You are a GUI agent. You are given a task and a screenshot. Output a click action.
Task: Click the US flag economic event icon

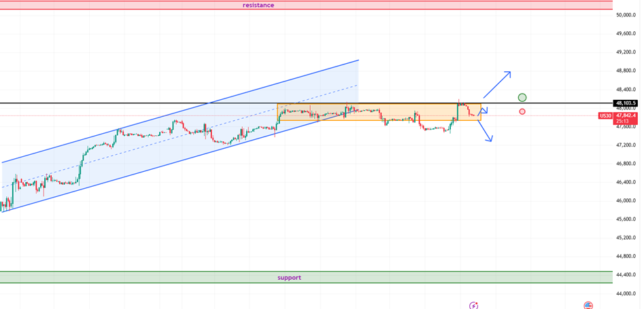point(588,306)
